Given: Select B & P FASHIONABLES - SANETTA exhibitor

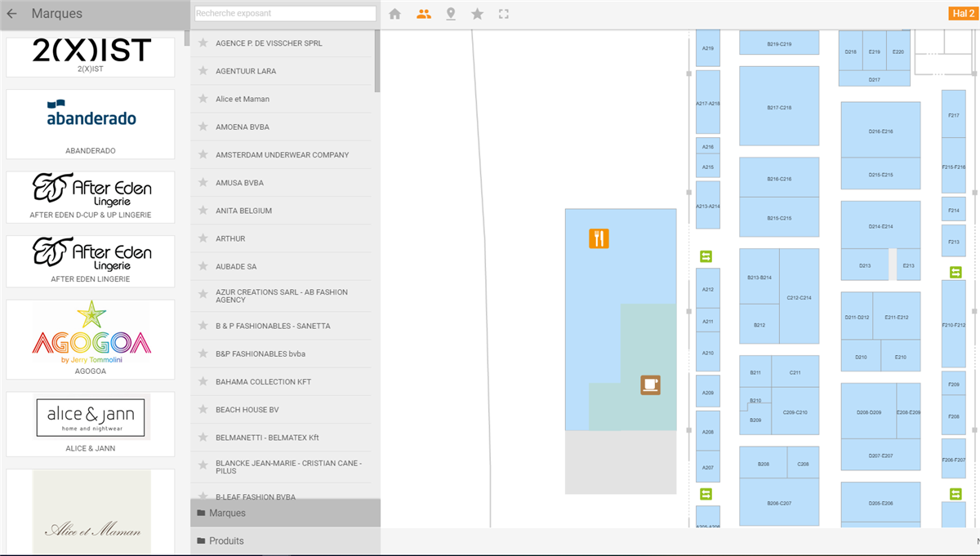Looking at the screenshot, I should [281, 326].
